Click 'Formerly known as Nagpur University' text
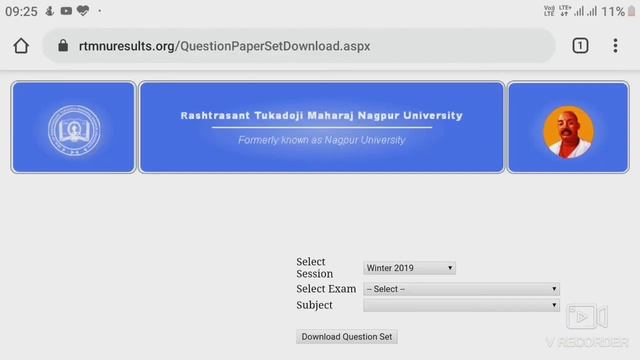Screen dimensions: 640x360 click(x=322, y=140)
